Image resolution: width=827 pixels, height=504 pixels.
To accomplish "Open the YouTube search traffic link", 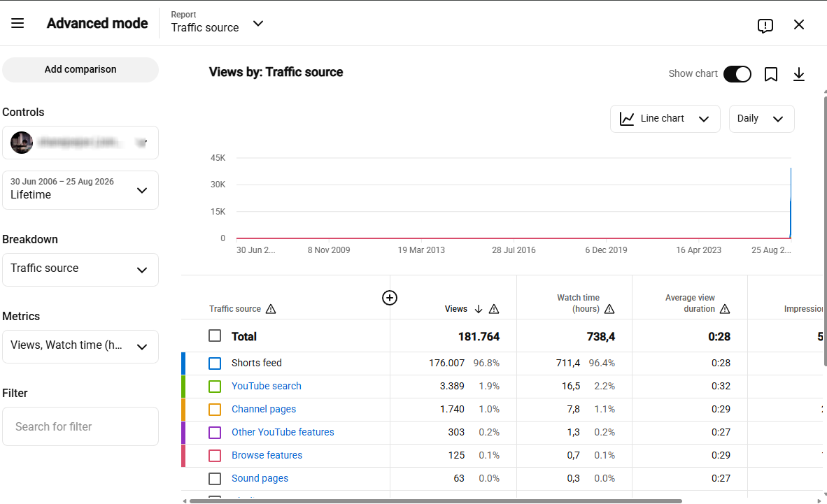I will pos(267,386).
